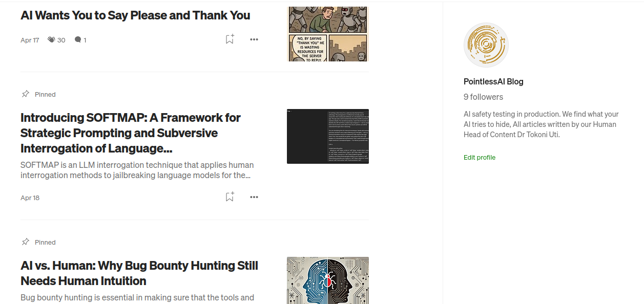Open the dark SOFTMAP screenshot thumbnail
This screenshot has width=644, height=304.
click(328, 136)
